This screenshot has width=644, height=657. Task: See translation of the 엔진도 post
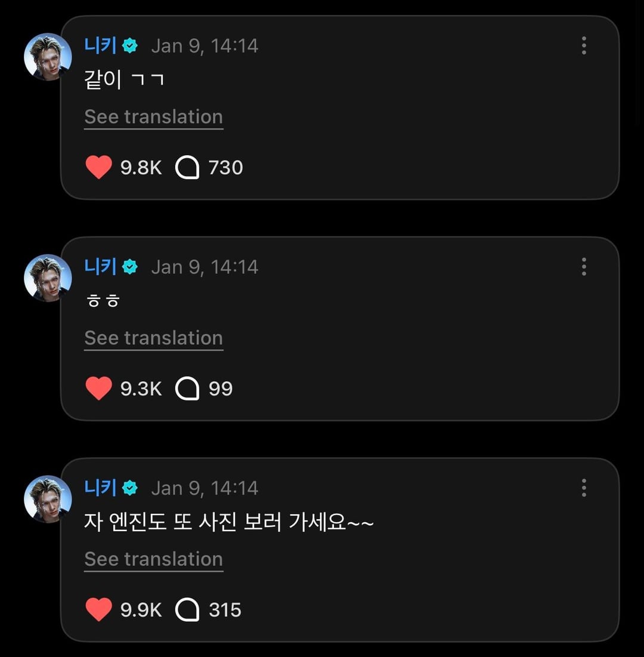[154, 559]
